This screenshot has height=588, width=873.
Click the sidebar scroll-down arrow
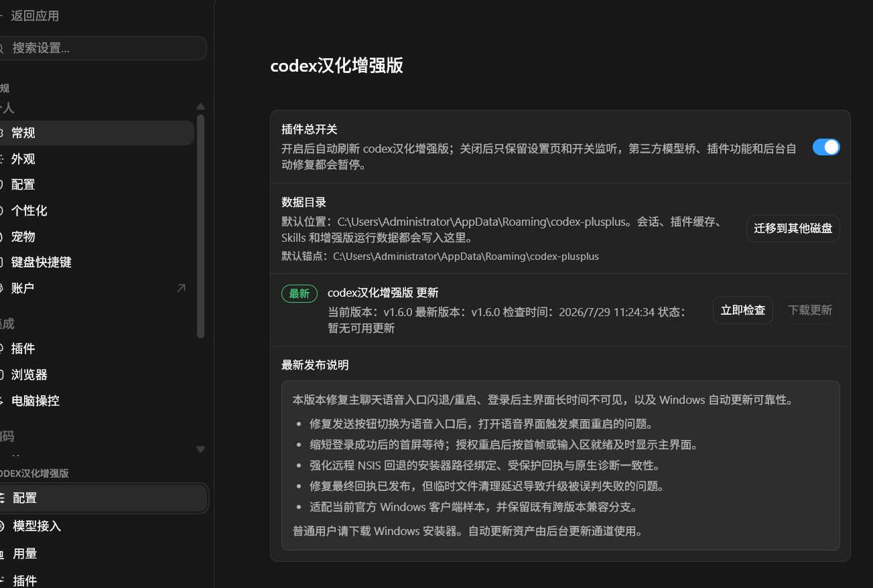tap(200, 449)
